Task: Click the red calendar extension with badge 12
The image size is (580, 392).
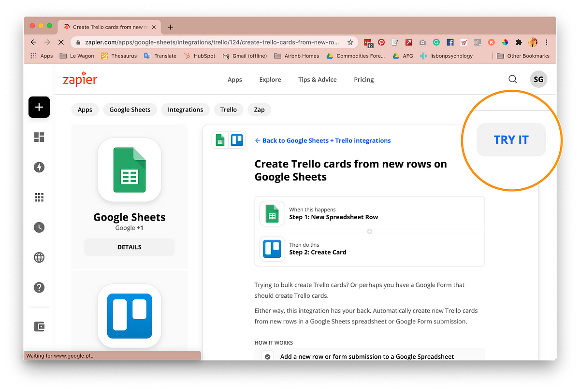Action: pos(368,42)
